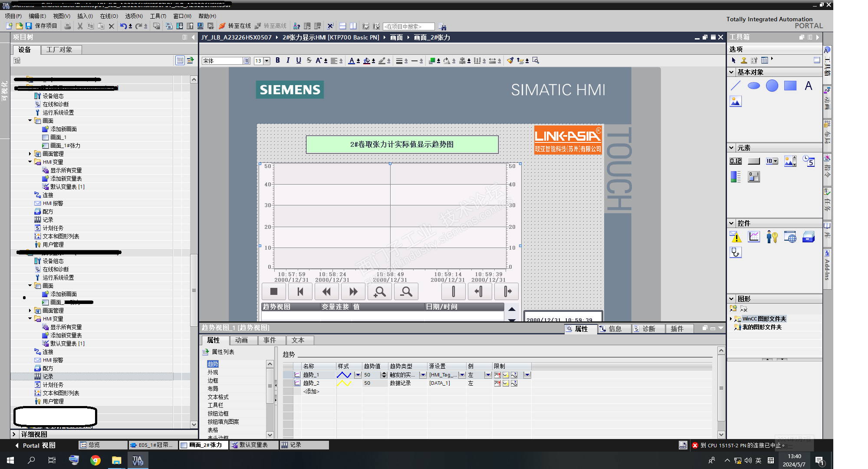
Task: Click the trend zoom-in magnifier button
Action: (380, 291)
